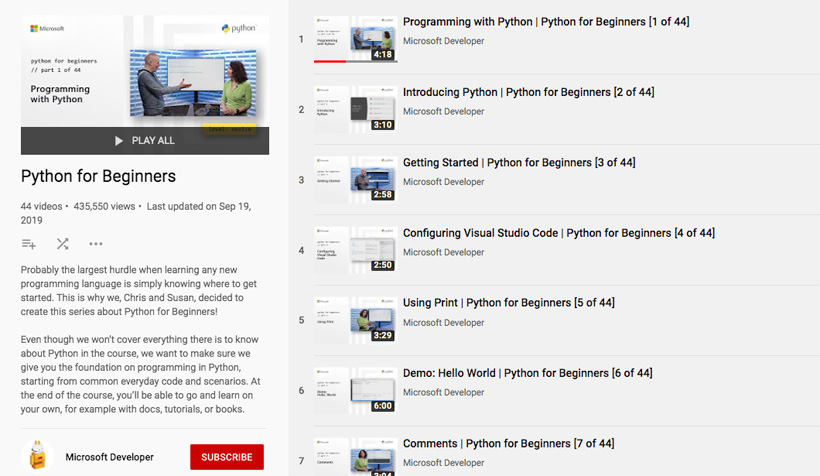Screen dimensions: 820x476
Task: Open the three-dot more options menu
Action: pyautogui.click(x=96, y=244)
